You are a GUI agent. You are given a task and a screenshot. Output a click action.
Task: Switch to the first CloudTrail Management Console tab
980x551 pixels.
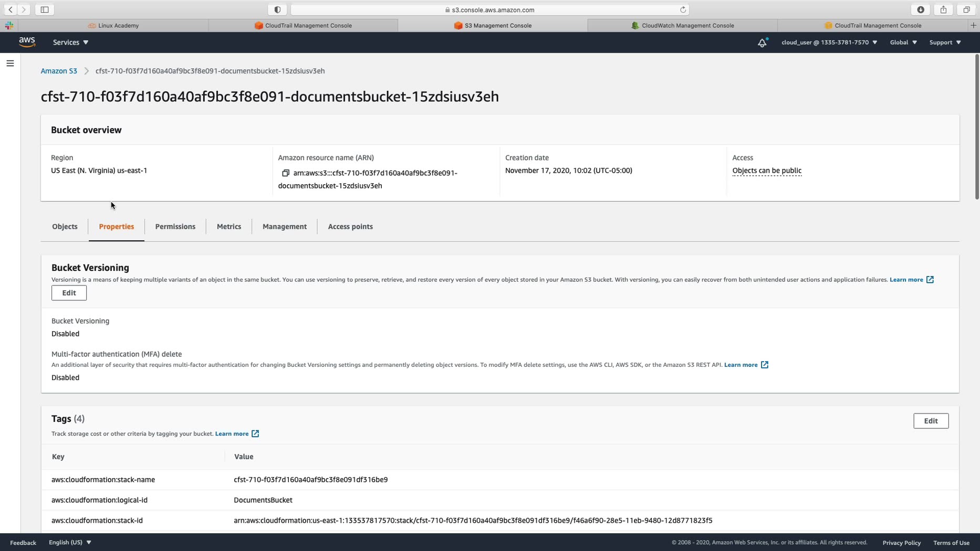coord(303,25)
